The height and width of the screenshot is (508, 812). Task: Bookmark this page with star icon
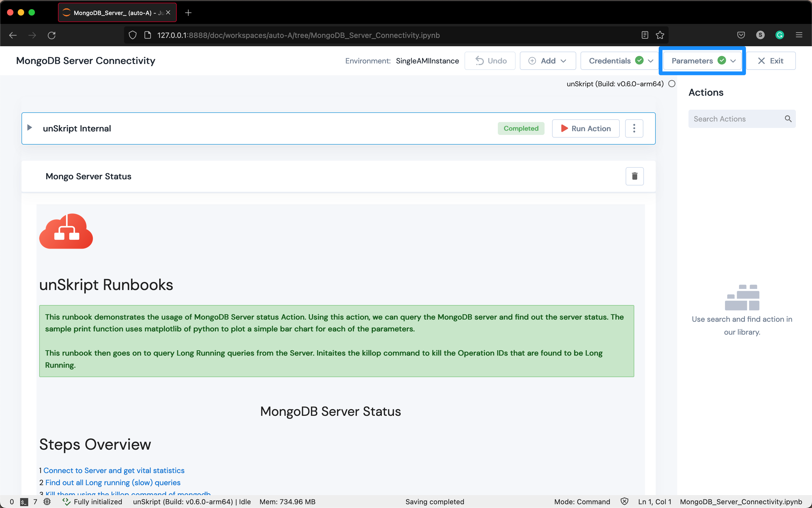coord(660,35)
